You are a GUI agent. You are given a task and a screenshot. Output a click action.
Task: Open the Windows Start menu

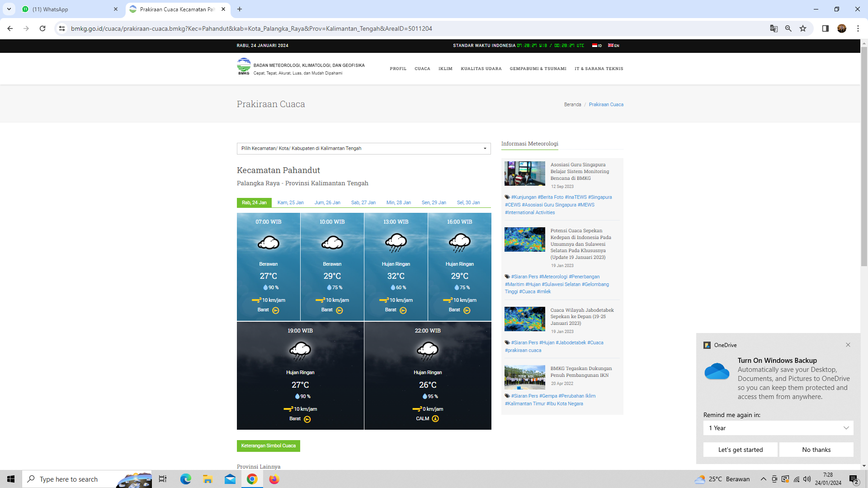click(11, 479)
